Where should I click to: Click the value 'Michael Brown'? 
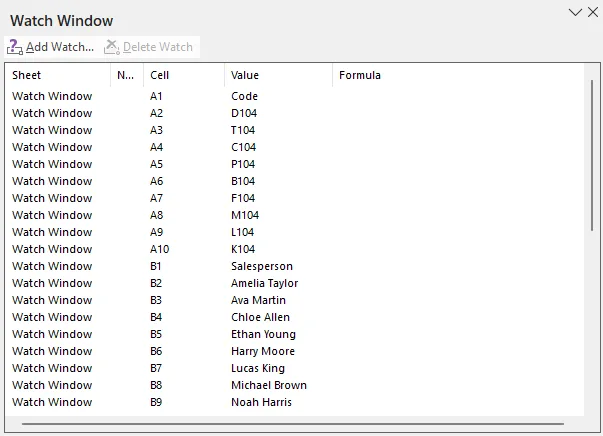(x=269, y=385)
